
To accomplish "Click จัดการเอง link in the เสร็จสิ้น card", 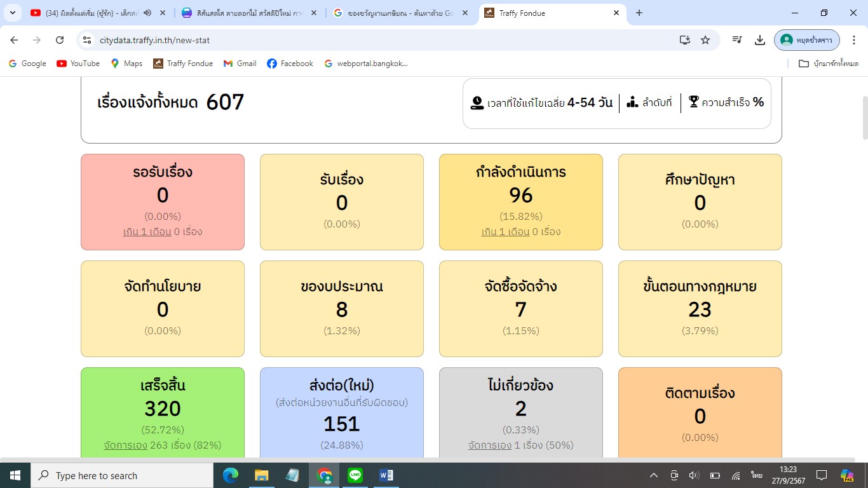I will 125,445.
